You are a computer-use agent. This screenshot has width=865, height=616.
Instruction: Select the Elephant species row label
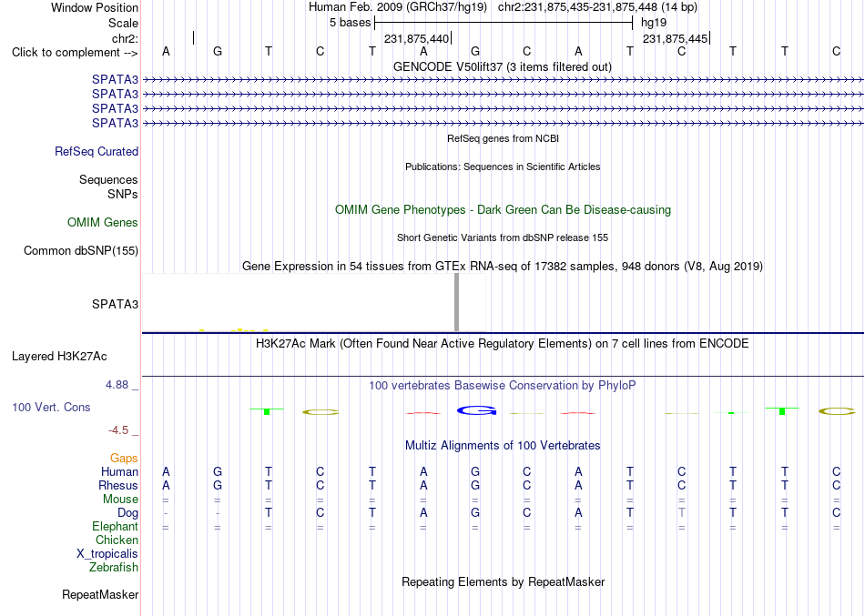click(115, 527)
